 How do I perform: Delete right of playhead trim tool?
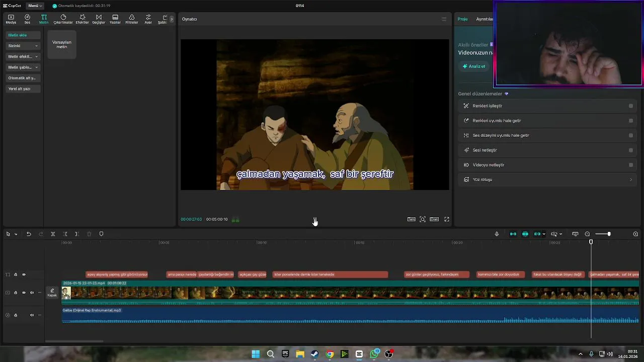coord(76,234)
